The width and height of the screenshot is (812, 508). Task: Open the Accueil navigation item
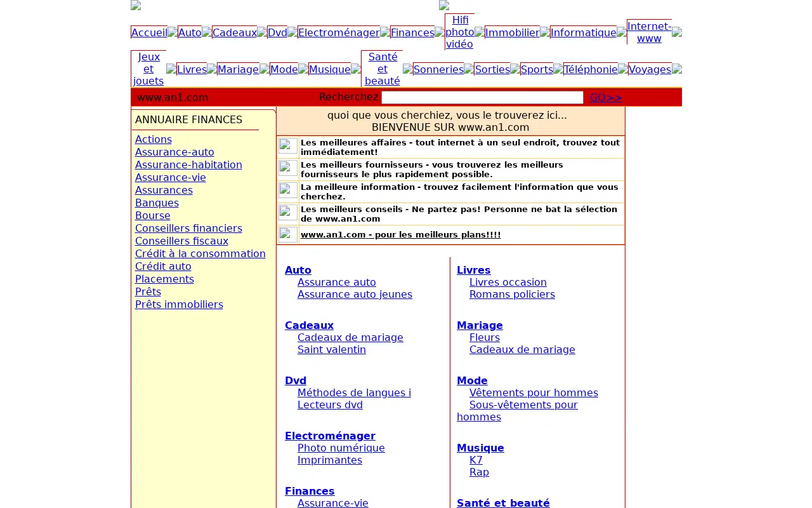pyautogui.click(x=149, y=32)
